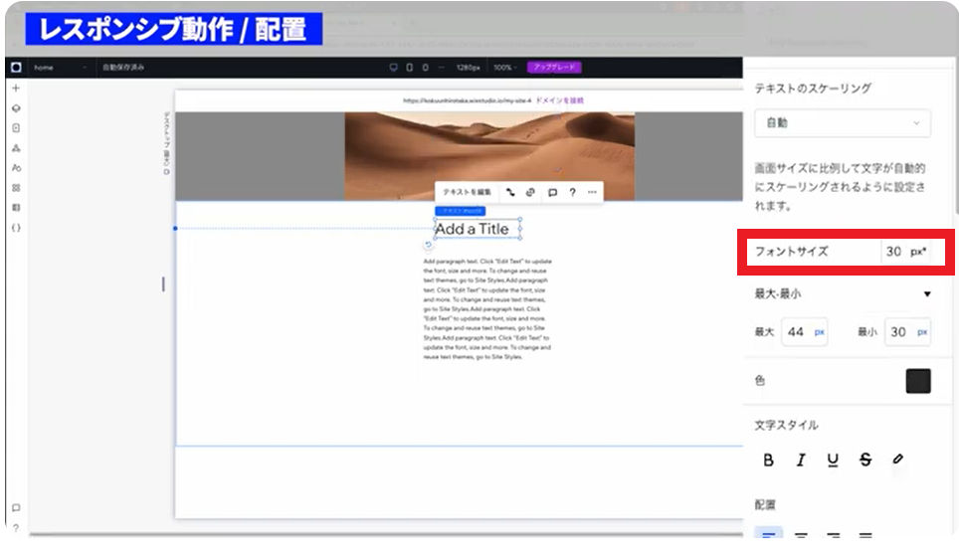Toggle underline text style
This screenshot has height=560, width=959.
click(x=833, y=460)
